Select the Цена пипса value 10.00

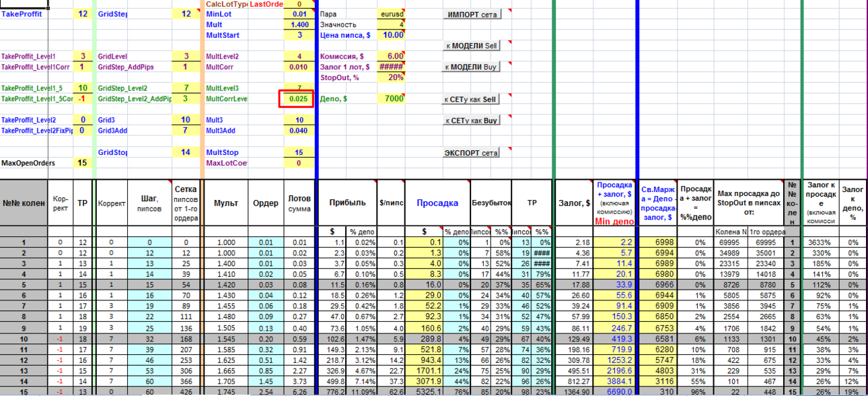pyautogui.click(x=392, y=35)
